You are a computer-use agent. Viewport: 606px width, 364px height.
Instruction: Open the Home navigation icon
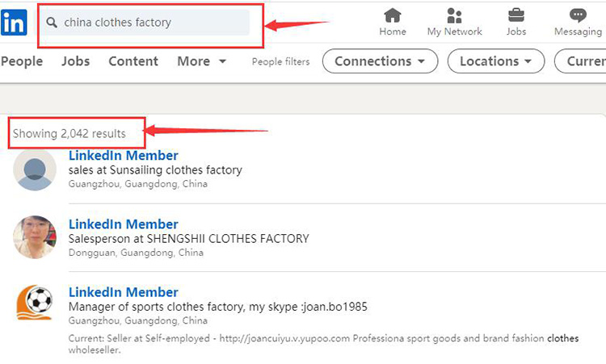pos(392,16)
